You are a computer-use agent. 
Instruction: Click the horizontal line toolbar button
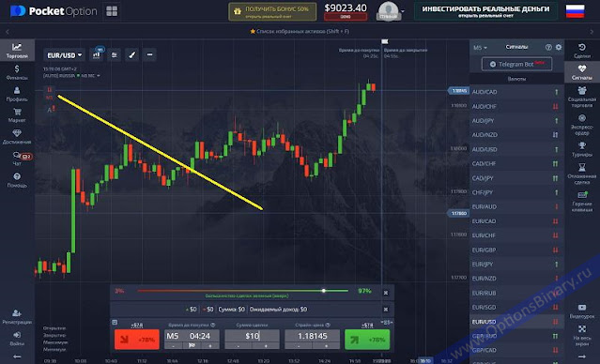click(149, 55)
